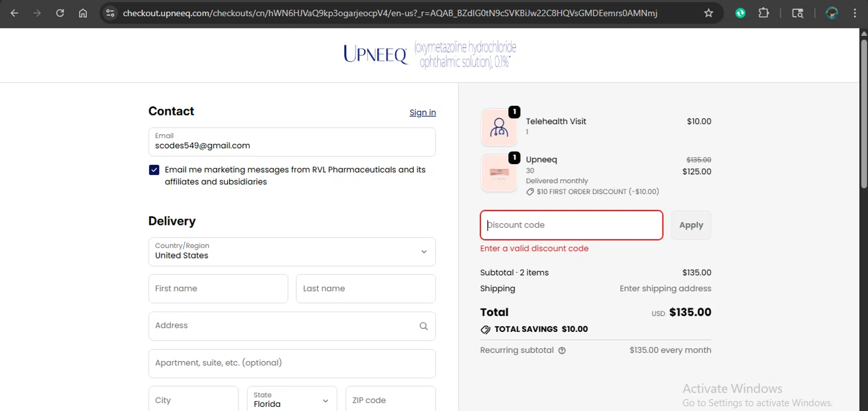868x411 pixels.
Task: Open the browser home page
Action: [83, 13]
